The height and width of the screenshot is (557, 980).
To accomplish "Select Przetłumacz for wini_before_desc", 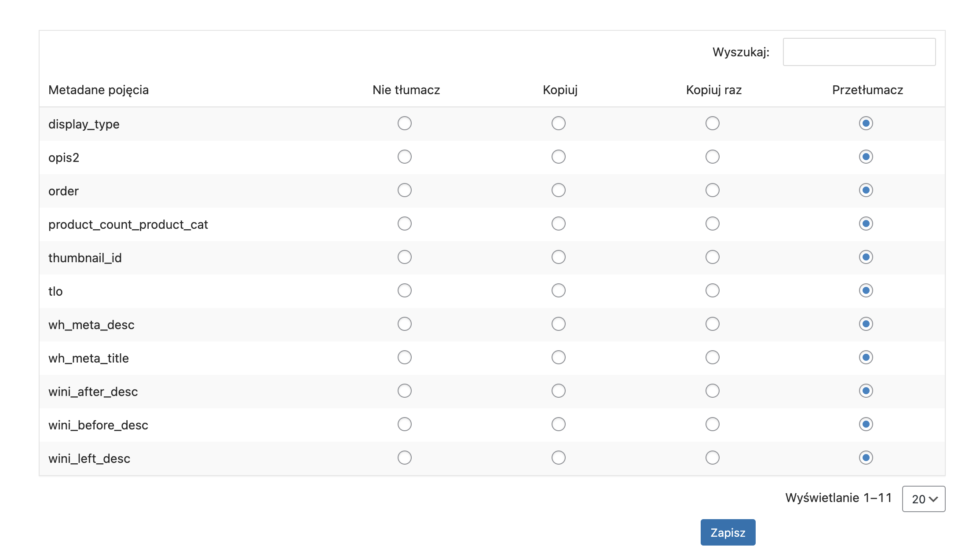I will click(x=866, y=424).
